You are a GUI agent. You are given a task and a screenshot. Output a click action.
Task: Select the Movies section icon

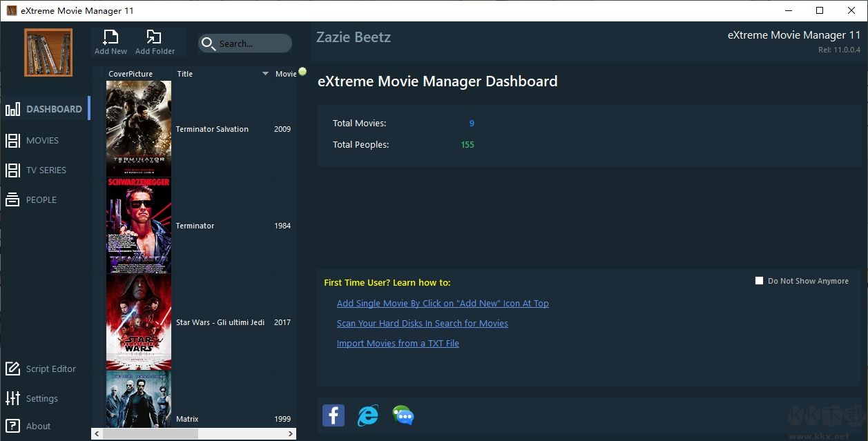14,140
